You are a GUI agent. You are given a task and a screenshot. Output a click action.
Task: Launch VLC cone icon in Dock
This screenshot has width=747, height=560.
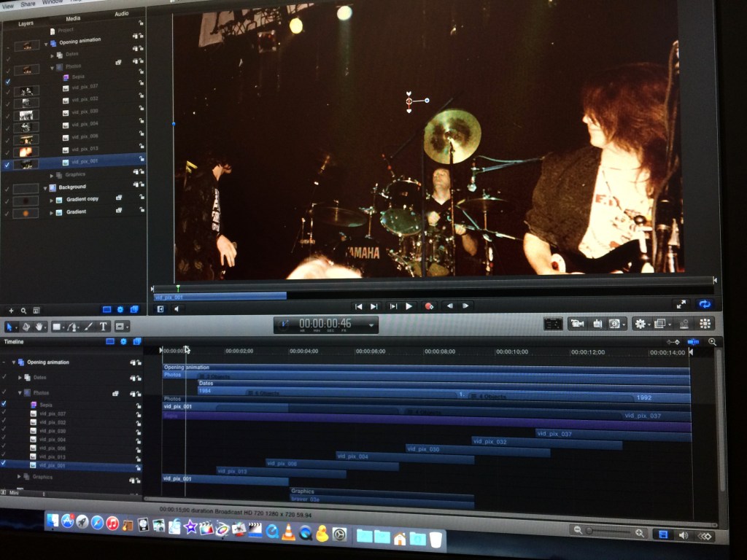(x=288, y=533)
